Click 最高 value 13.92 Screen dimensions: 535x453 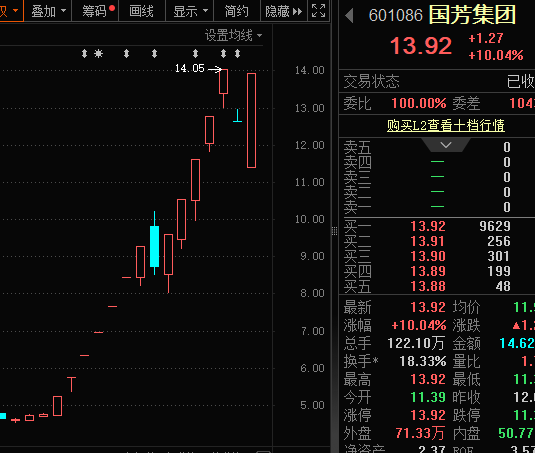[428, 379]
